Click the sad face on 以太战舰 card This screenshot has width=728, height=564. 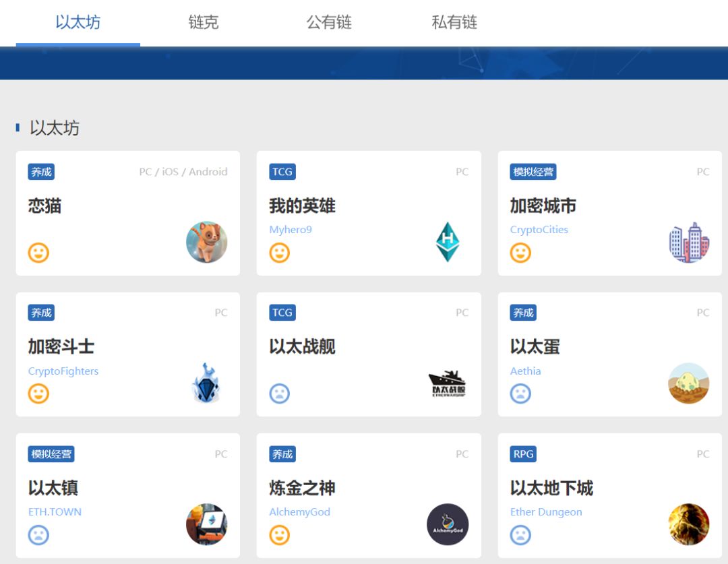[280, 394]
